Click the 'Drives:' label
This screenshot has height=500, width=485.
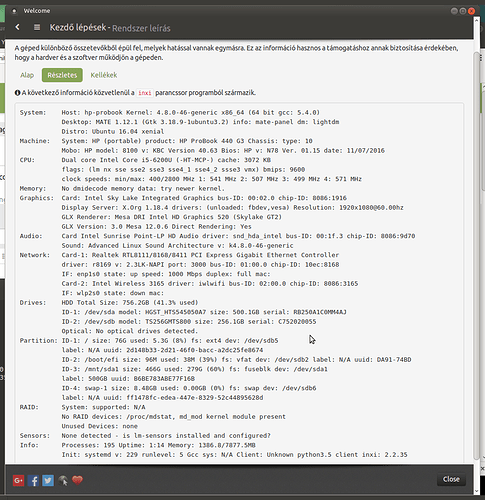coord(33,303)
